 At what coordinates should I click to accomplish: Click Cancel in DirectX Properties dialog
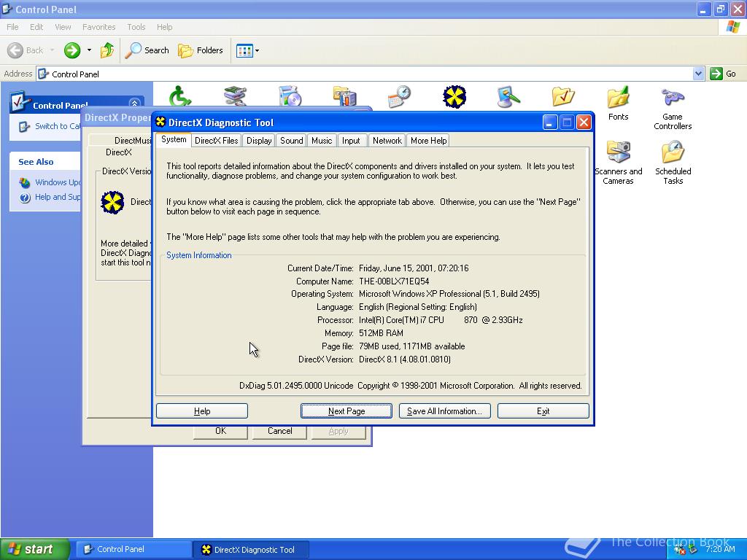[279, 431]
